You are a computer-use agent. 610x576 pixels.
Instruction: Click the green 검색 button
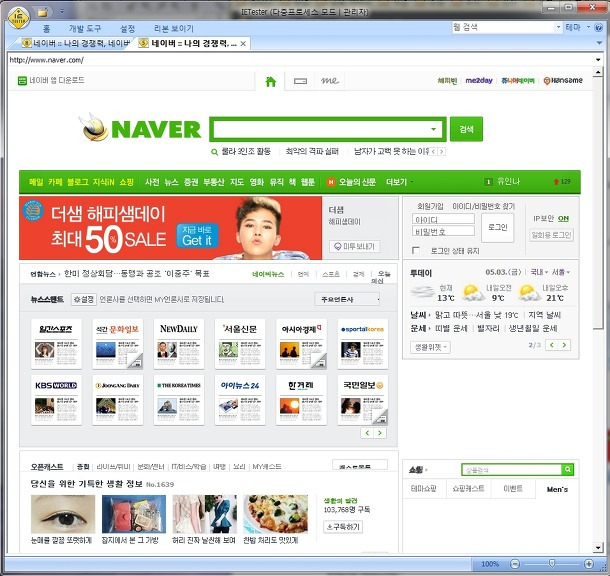point(466,129)
